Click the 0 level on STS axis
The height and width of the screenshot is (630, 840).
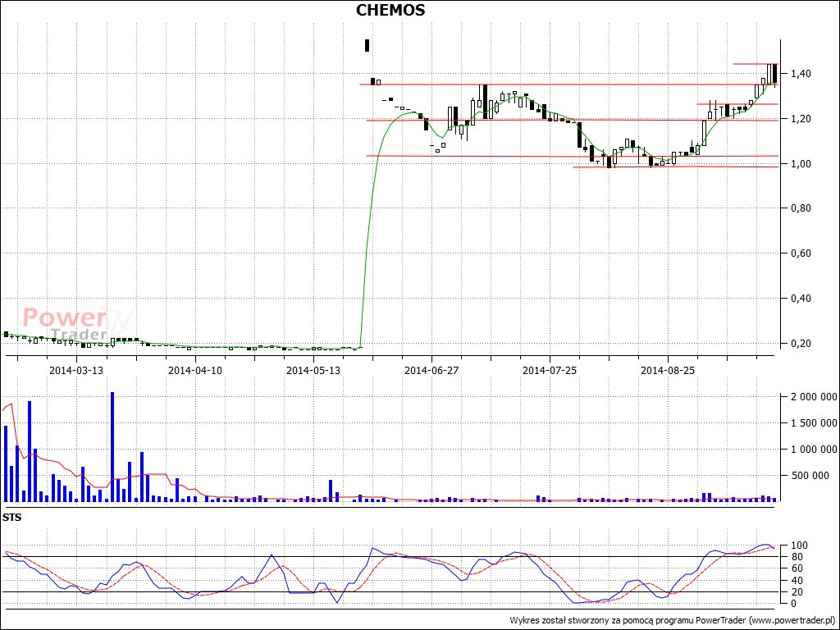pos(793,604)
